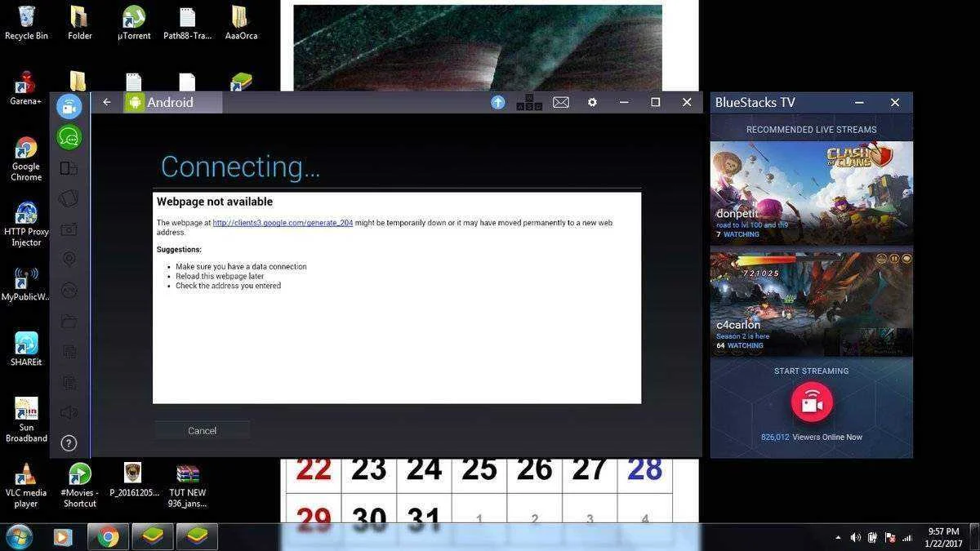Click the #Movies - Shortcut desktop icon

(79, 485)
